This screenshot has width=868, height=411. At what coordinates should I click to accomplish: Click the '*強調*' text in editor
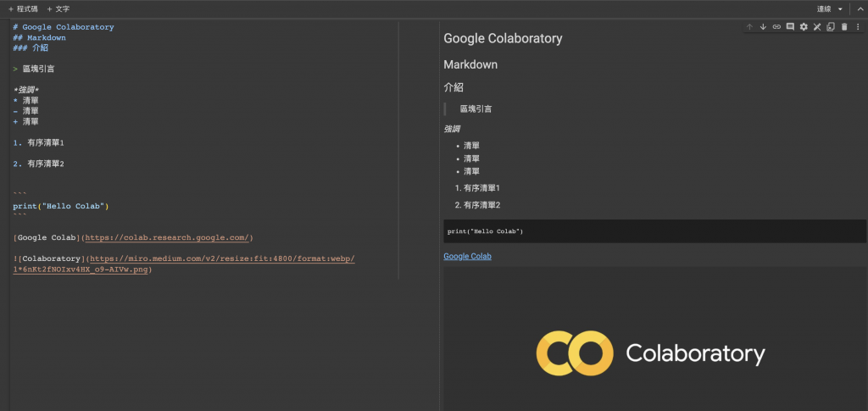(26, 90)
